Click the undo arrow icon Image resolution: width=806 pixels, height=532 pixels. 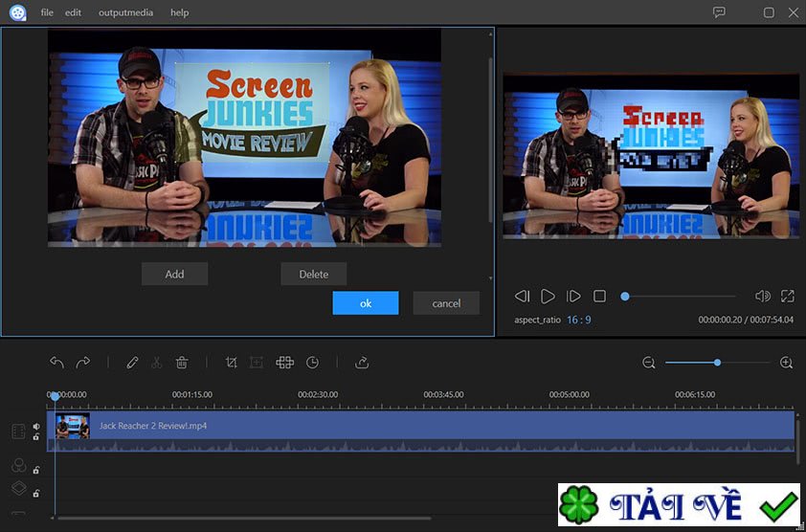pyautogui.click(x=57, y=363)
